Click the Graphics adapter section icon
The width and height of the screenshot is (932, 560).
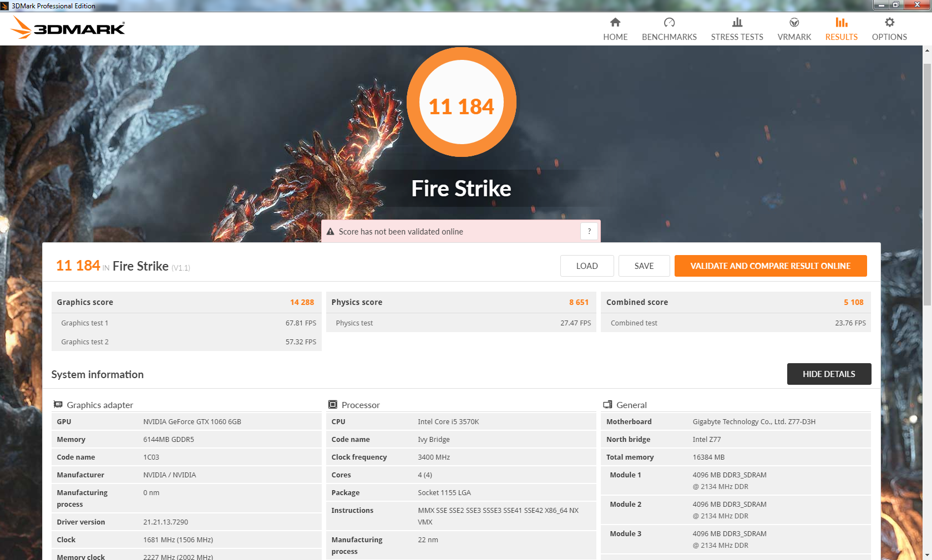tap(58, 405)
